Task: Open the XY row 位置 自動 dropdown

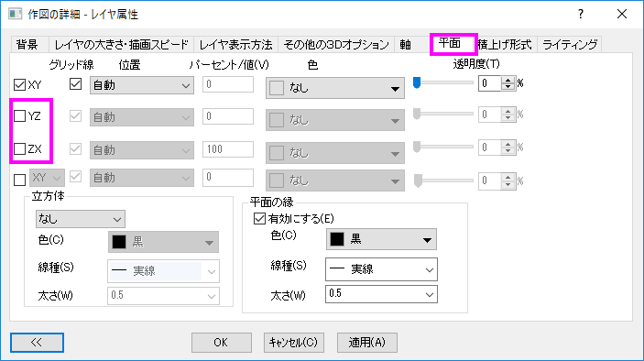Action: point(142,85)
